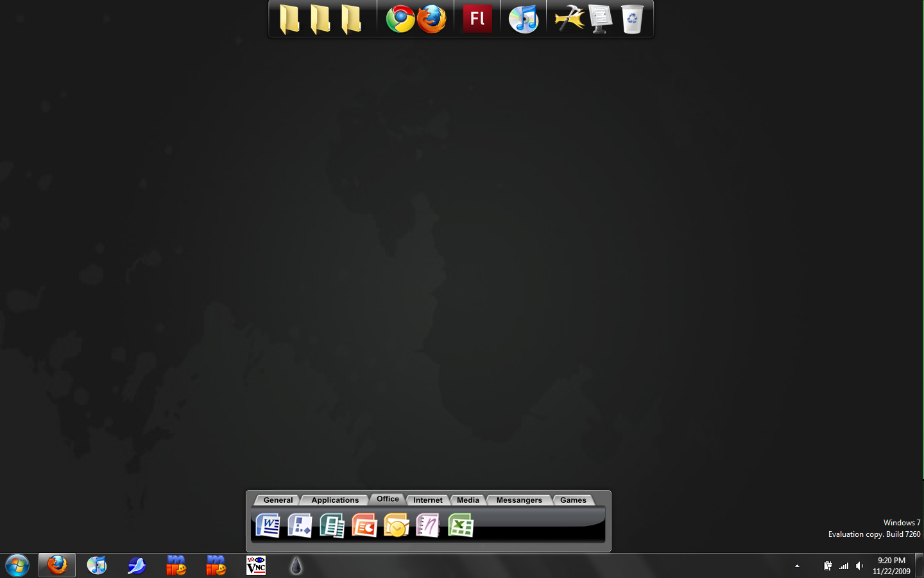The height and width of the screenshot is (578, 924).
Task: Open Adobe Flash from the top dock
Action: pyautogui.click(x=477, y=19)
